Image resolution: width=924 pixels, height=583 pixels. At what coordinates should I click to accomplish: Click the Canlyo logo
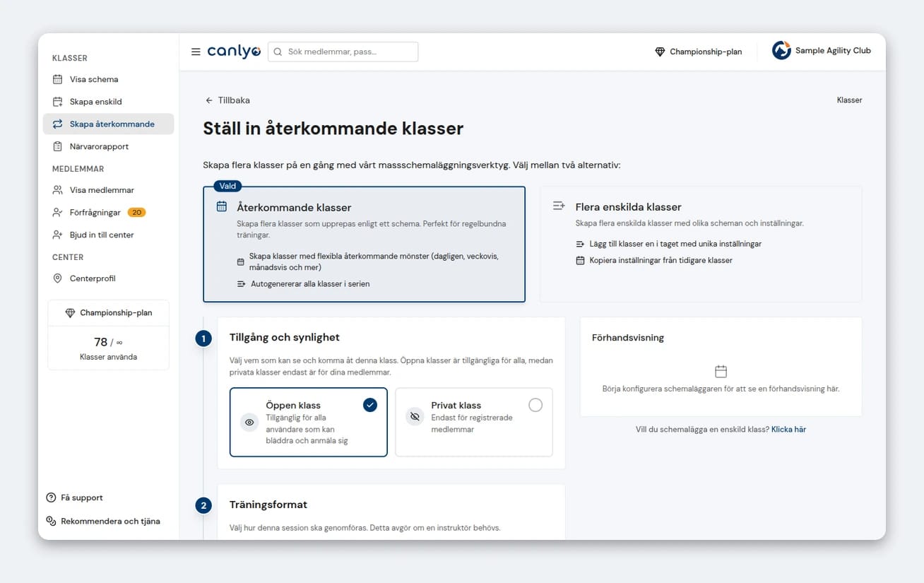[x=234, y=52]
